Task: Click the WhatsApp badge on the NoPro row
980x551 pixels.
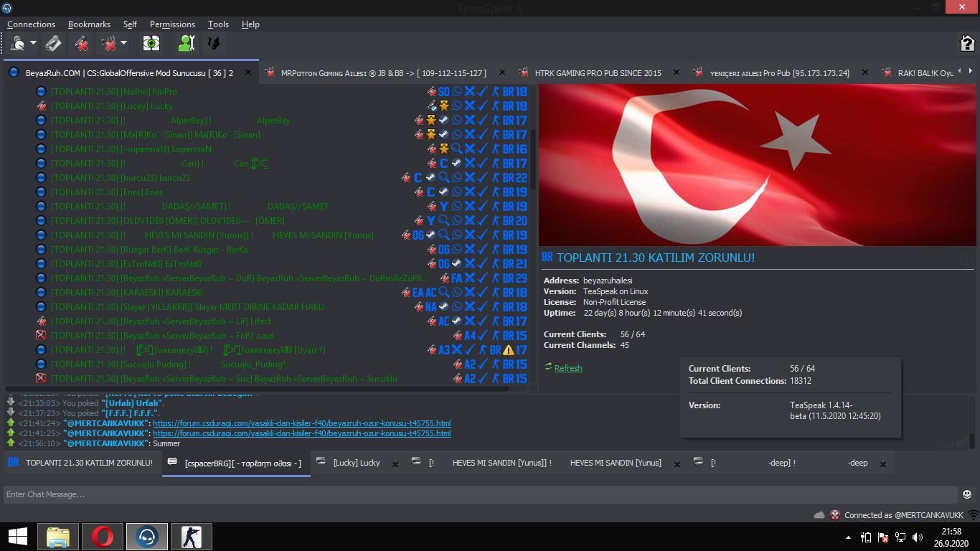Action: pyautogui.click(x=457, y=92)
